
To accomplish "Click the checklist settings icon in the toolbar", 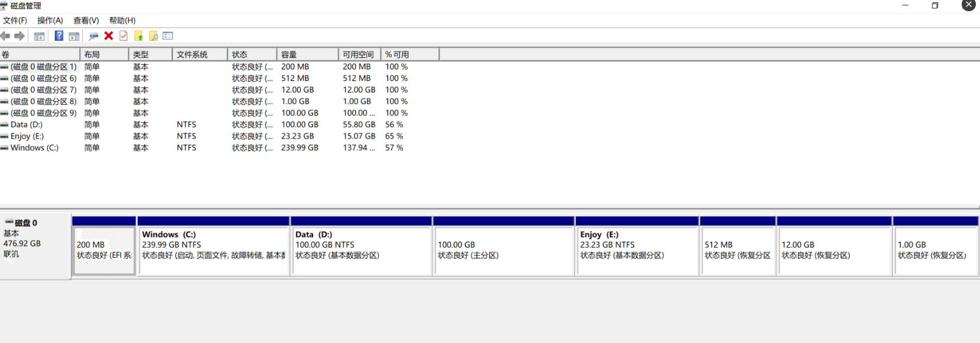I will [x=168, y=36].
